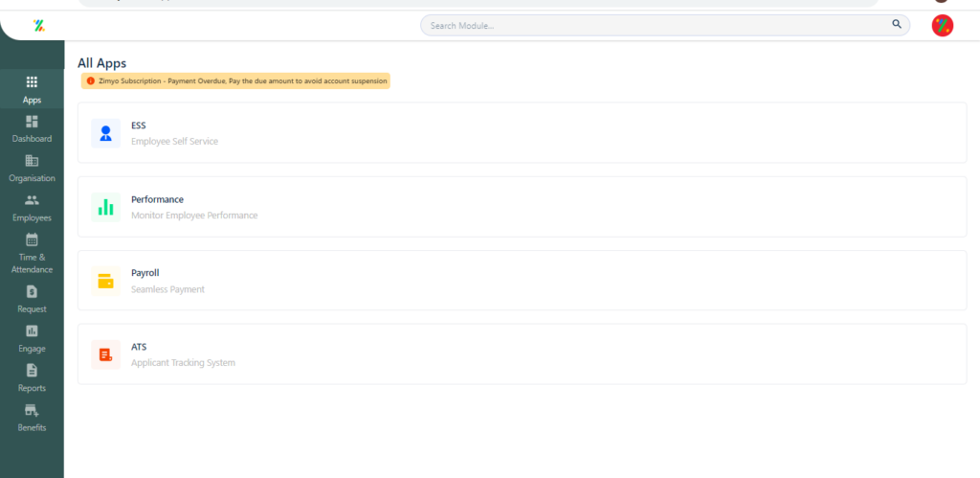Viewport: 980px width, 478px height.
Task: Select the Organisation menu label
Action: pos(32,178)
